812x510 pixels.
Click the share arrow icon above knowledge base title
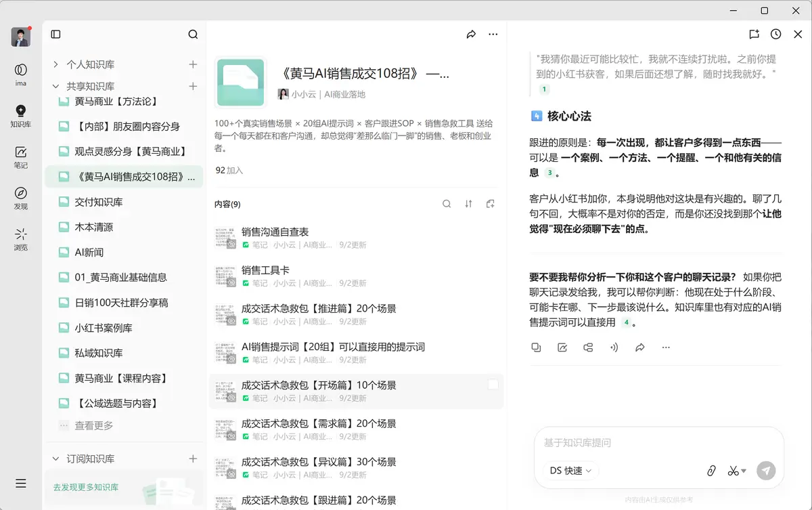(x=471, y=35)
